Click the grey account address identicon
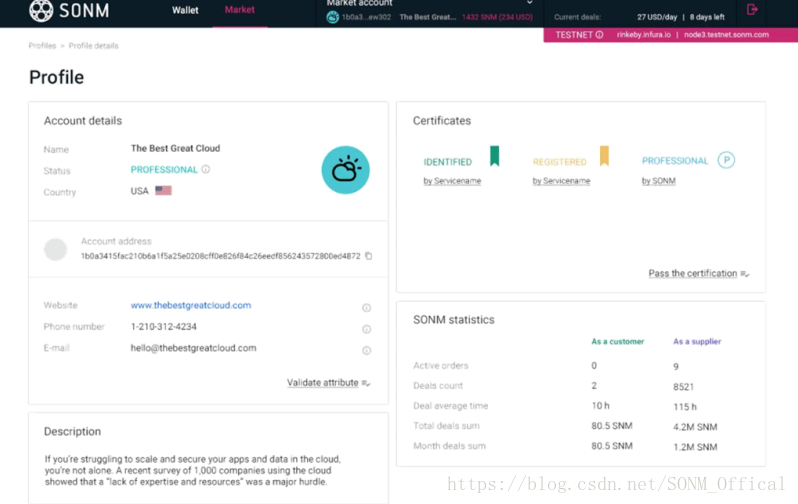This screenshot has width=798, height=504. (x=55, y=249)
